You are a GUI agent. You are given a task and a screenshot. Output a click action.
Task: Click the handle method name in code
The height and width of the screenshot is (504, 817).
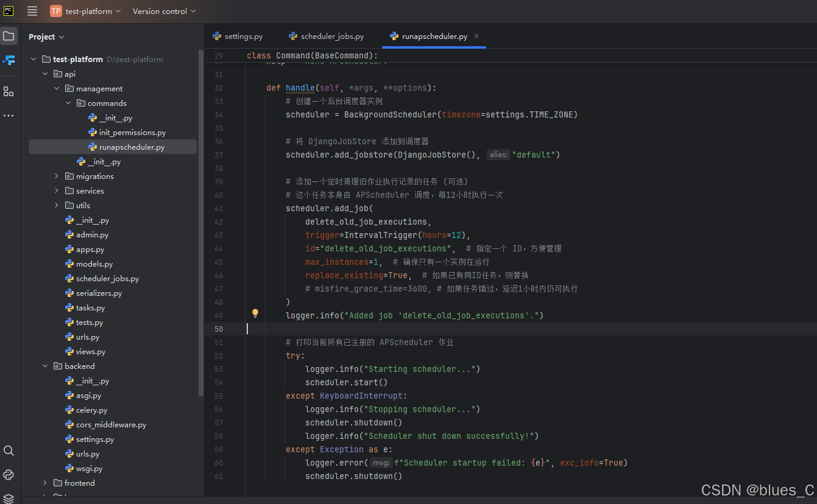click(x=300, y=88)
